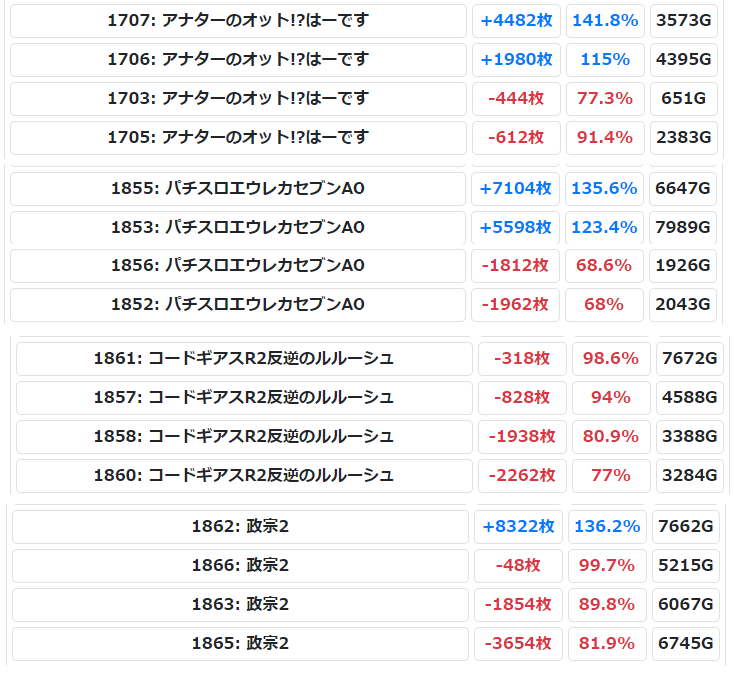Click the 6647G game count

tap(683, 189)
